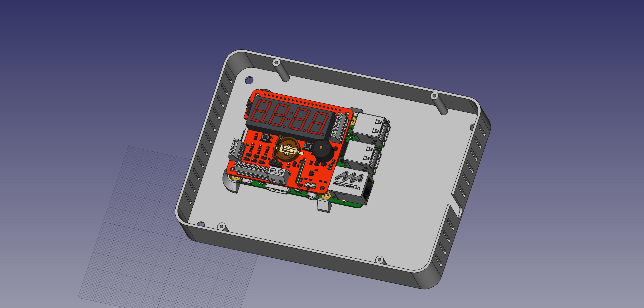This screenshot has height=308, width=644.
Task: Select the eight-position terminal block on board edge
Action: [251, 171]
